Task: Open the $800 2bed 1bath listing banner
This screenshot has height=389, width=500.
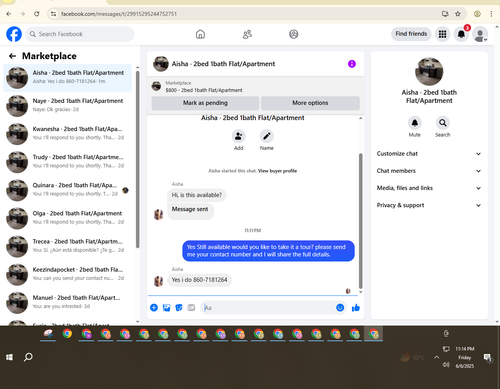Action: coord(256,86)
